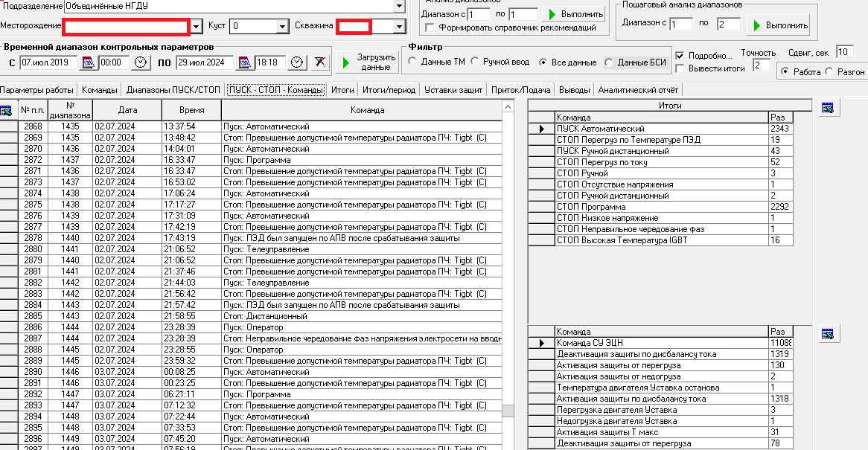Open the end time clock picker icon
This screenshot has width=868, height=450.
(297, 62)
